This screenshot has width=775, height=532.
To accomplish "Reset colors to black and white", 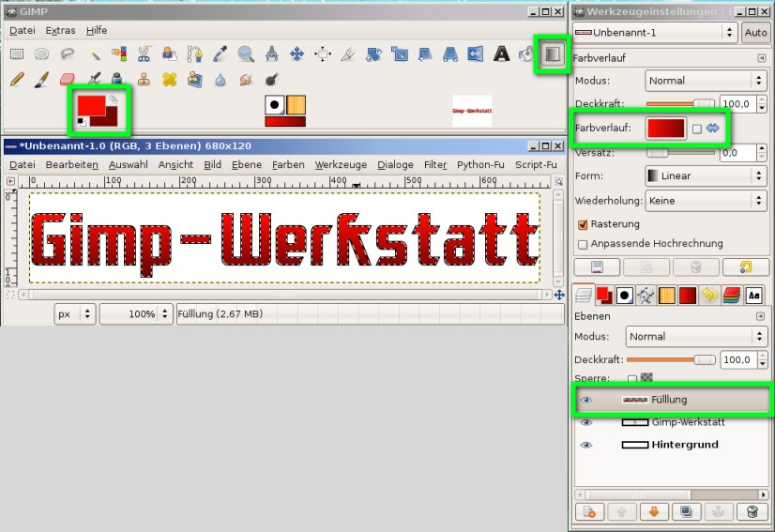I will coord(82,122).
